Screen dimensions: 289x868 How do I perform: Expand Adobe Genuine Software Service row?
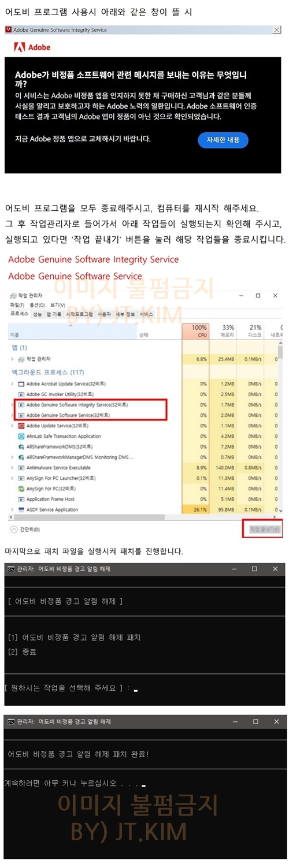13,415
